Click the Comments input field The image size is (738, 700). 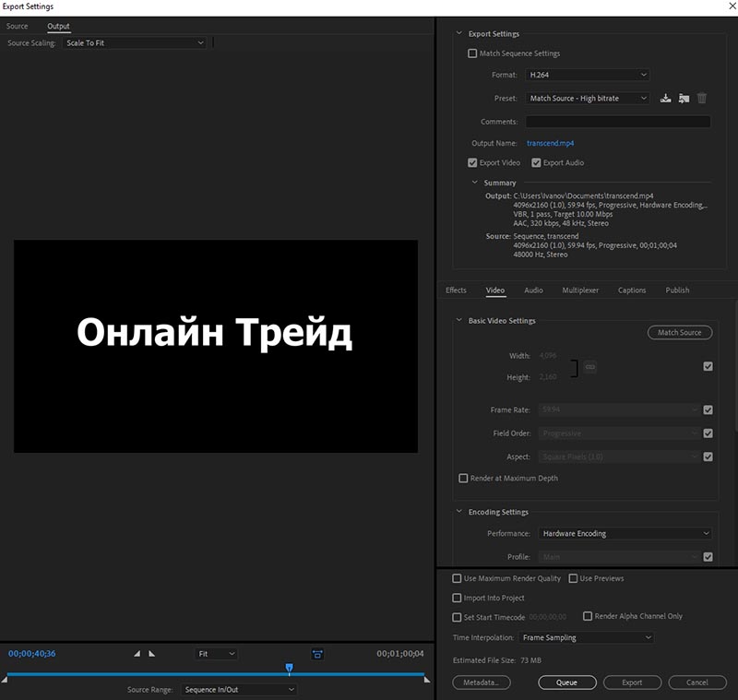[617, 122]
